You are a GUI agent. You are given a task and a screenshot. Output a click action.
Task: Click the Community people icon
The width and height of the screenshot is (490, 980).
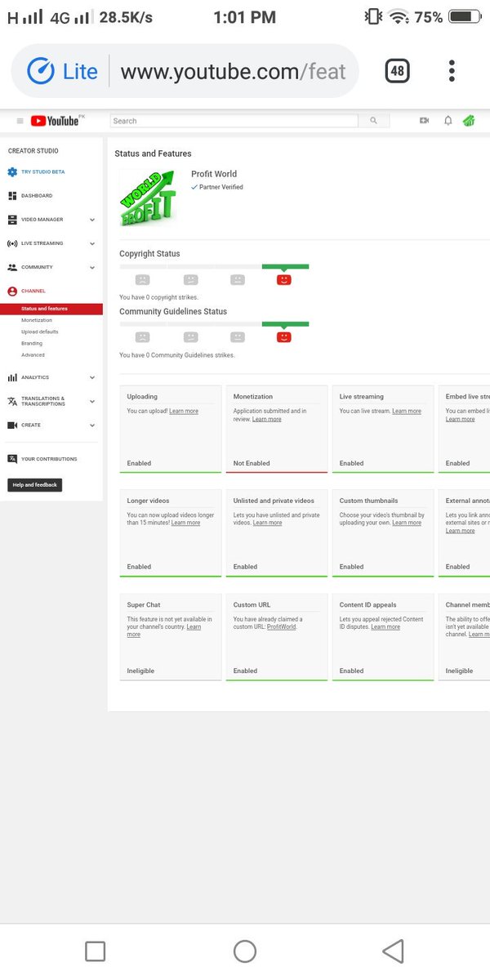coord(12,267)
